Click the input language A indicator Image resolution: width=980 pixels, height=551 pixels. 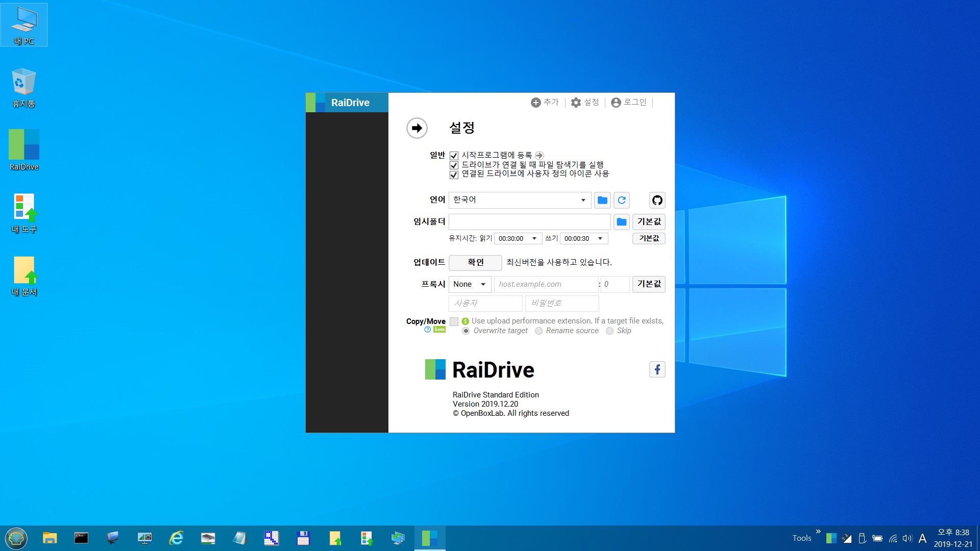pyautogui.click(x=922, y=538)
